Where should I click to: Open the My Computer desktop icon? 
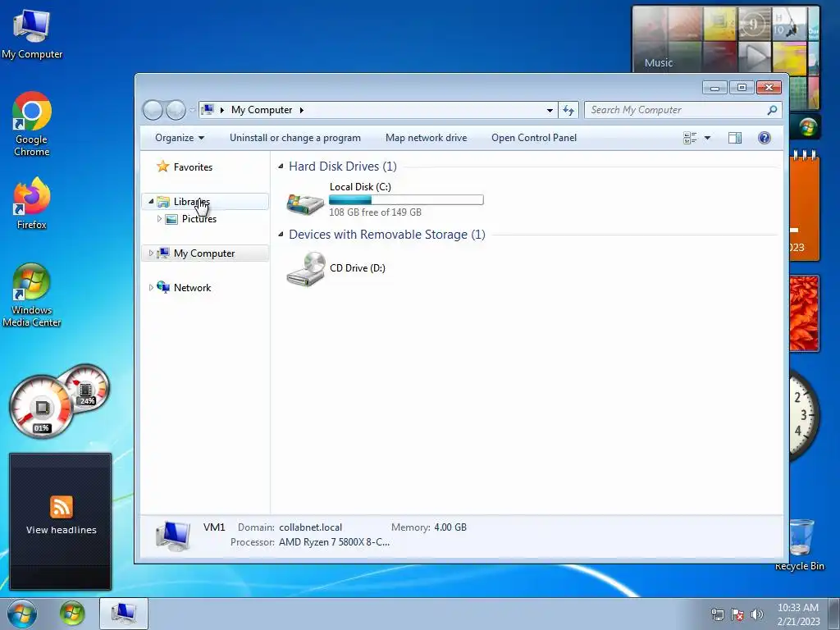click(x=32, y=33)
